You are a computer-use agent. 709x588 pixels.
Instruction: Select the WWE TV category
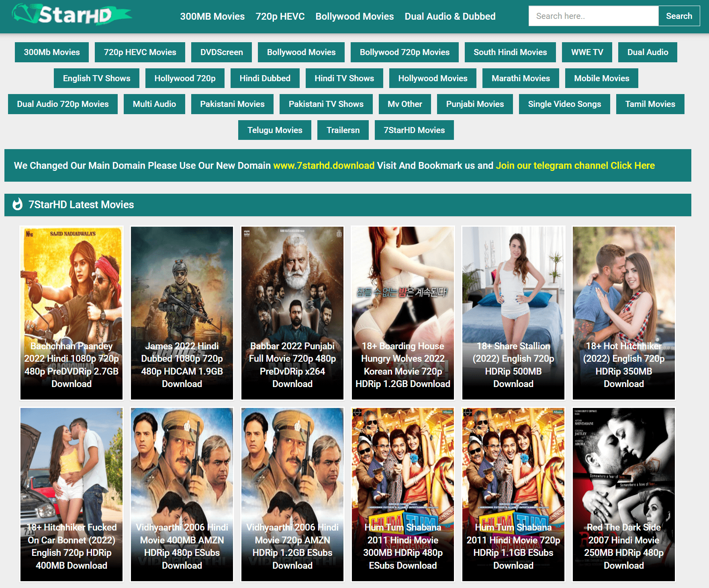(x=587, y=52)
